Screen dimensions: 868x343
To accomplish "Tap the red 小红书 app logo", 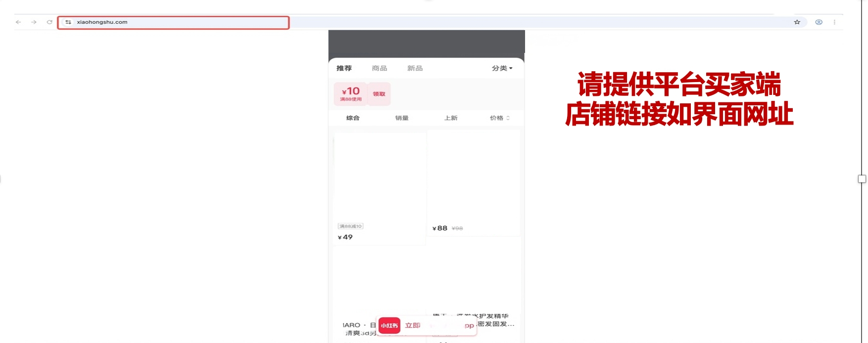I will coord(389,325).
